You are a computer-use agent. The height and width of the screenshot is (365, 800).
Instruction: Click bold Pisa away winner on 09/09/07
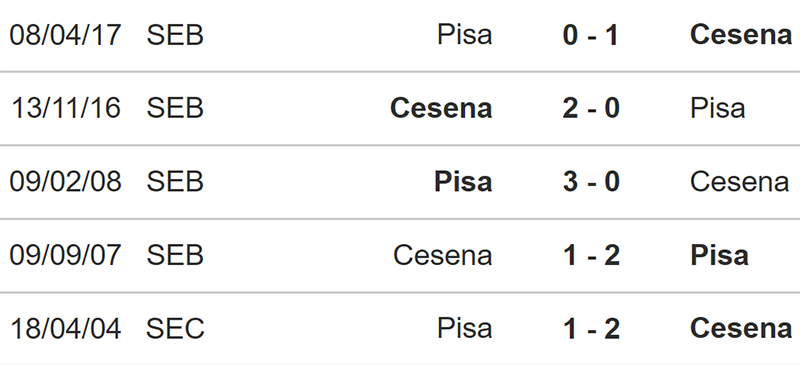pos(719,255)
